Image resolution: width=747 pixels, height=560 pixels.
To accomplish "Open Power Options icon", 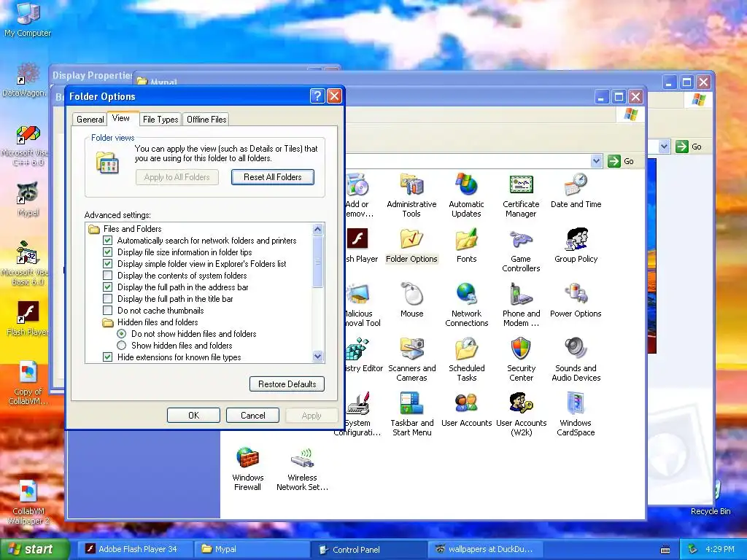I will point(576,301).
